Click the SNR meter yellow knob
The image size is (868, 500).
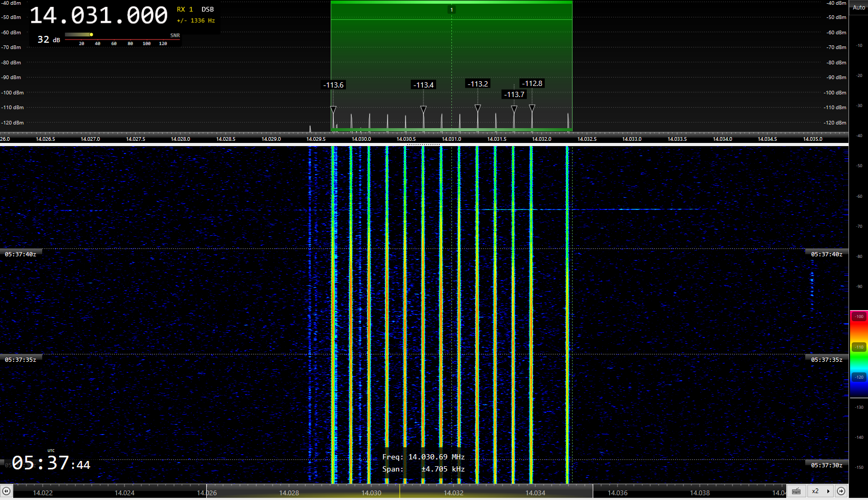click(x=91, y=35)
